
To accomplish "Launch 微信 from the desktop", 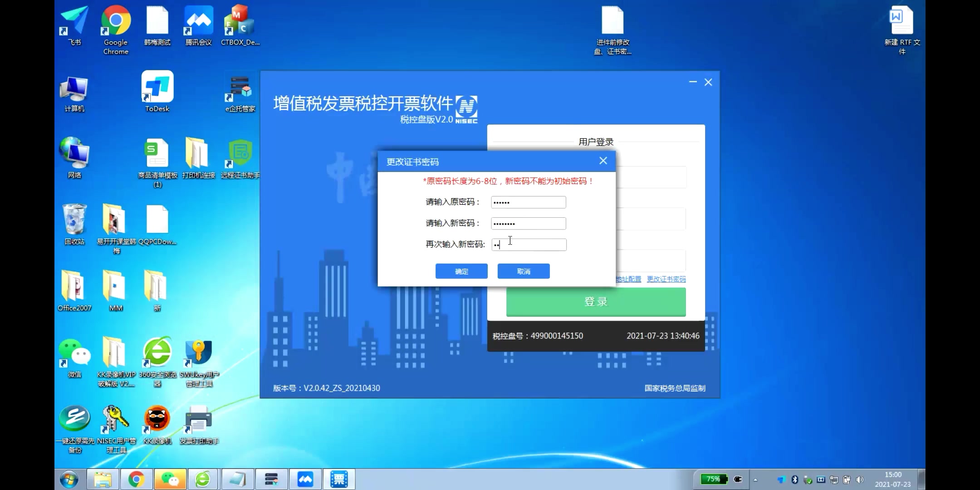I will point(74,358).
